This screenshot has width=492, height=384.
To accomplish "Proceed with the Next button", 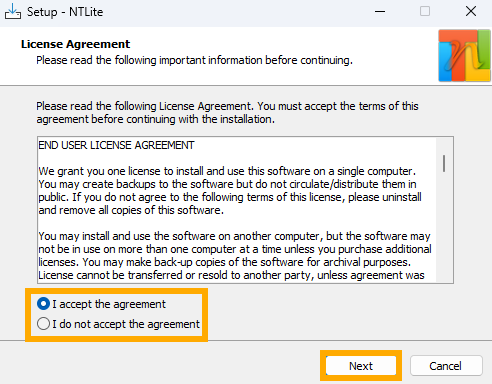I will click(x=361, y=366).
